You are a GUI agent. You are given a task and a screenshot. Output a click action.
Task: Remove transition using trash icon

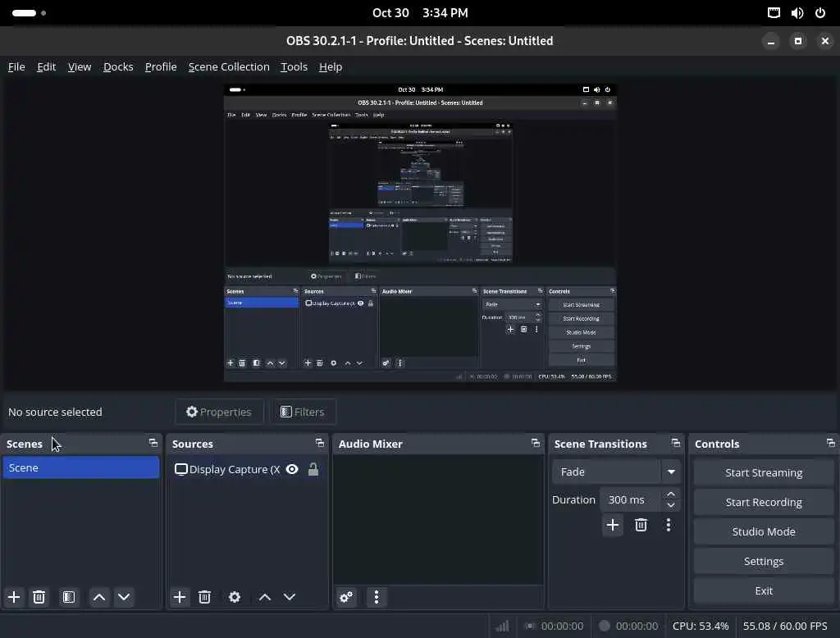coord(641,525)
